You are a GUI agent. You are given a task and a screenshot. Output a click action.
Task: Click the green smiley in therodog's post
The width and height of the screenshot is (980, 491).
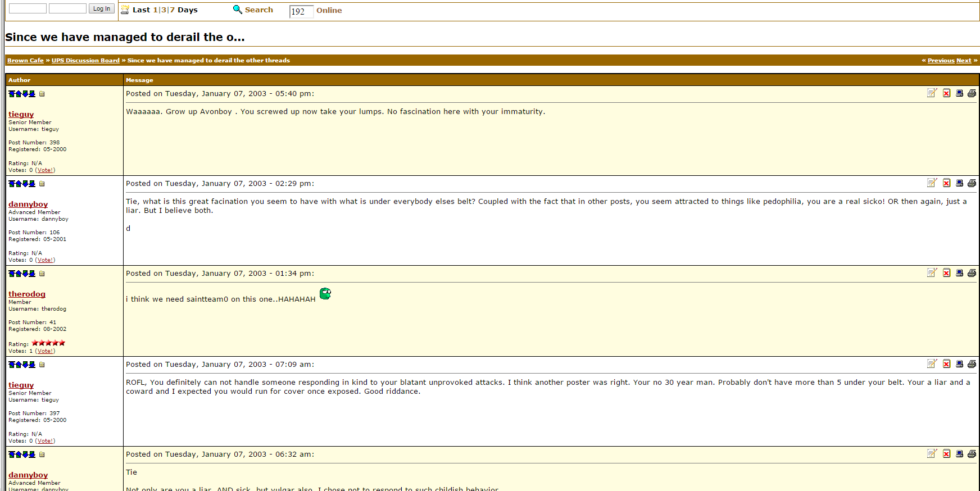[x=325, y=293]
